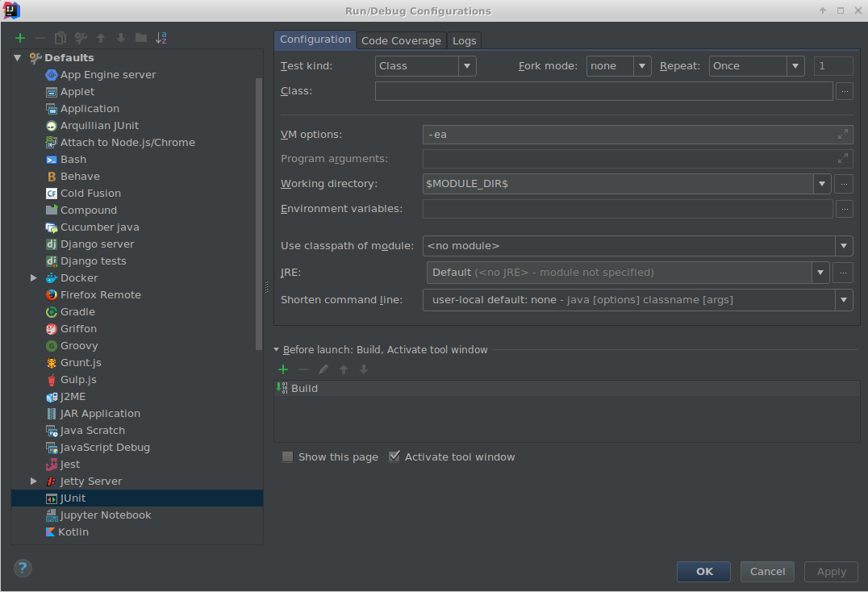868x592 pixels.
Task: Click the Firefox Remote icon in the list
Action: (x=52, y=295)
